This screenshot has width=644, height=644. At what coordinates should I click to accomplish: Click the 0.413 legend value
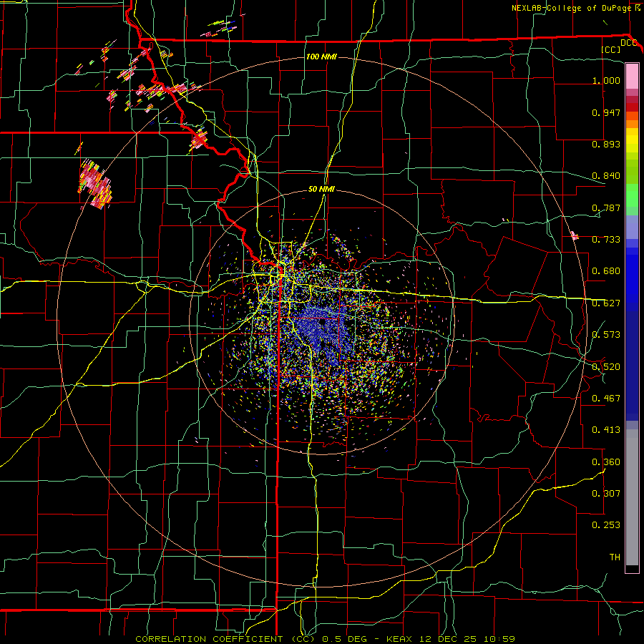point(606,430)
